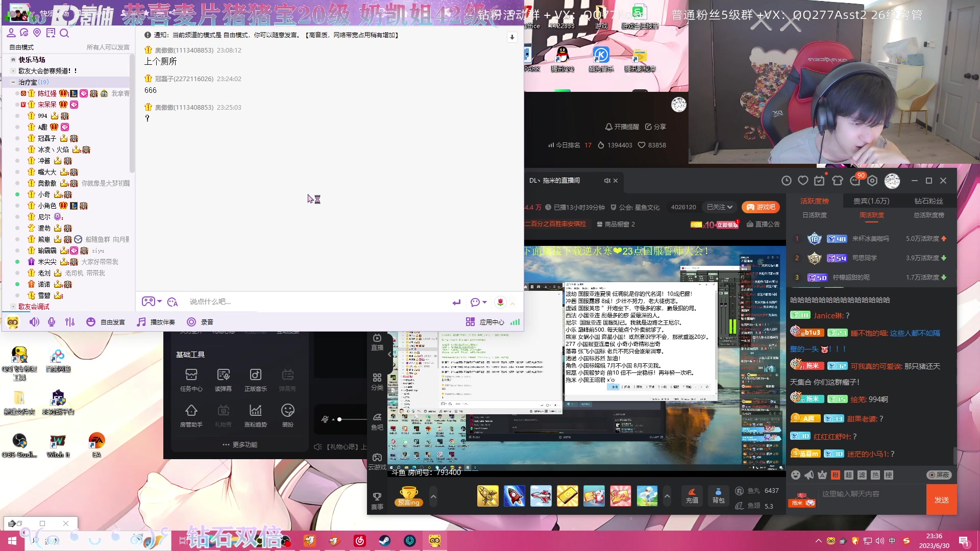
Task: Select 日活跃度 ranking sub-tab
Action: 815,215
